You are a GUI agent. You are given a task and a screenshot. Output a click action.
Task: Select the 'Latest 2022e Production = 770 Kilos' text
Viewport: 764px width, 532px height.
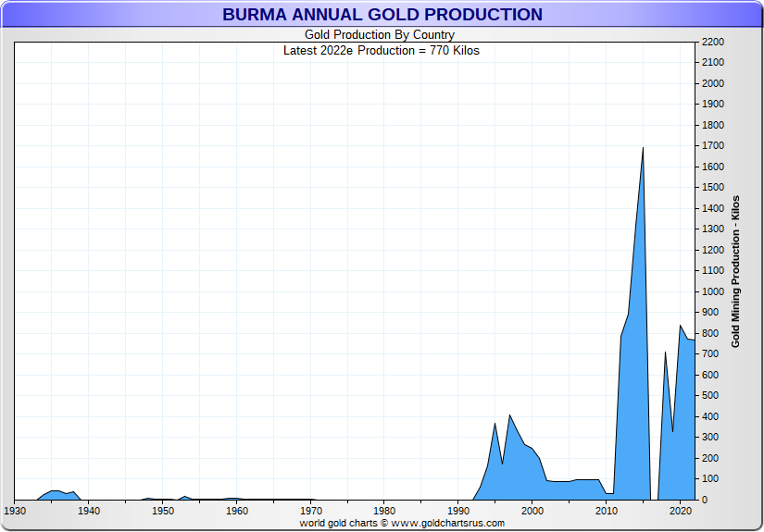382,50
